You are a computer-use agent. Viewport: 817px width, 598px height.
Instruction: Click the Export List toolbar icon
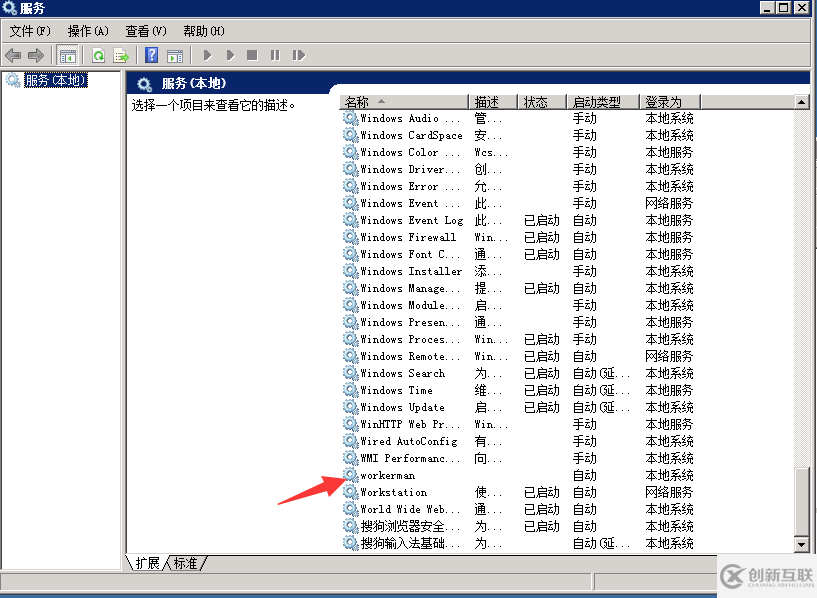121,55
